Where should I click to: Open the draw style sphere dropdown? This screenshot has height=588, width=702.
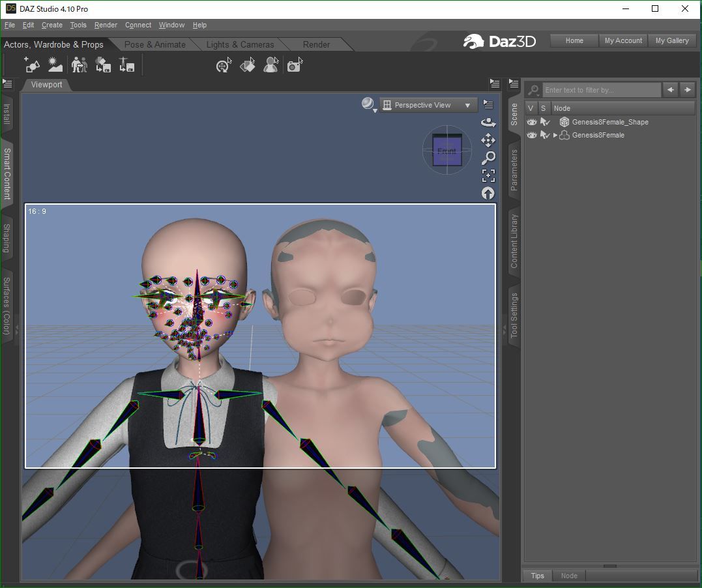tap(369, 105)
